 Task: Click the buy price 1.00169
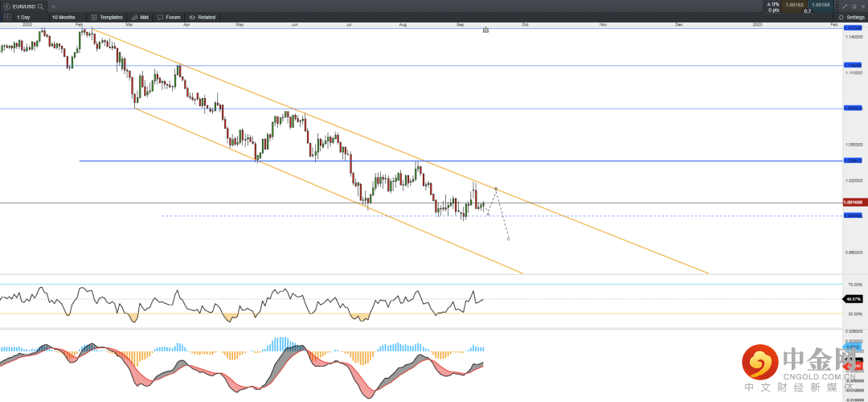click(821, 5)
